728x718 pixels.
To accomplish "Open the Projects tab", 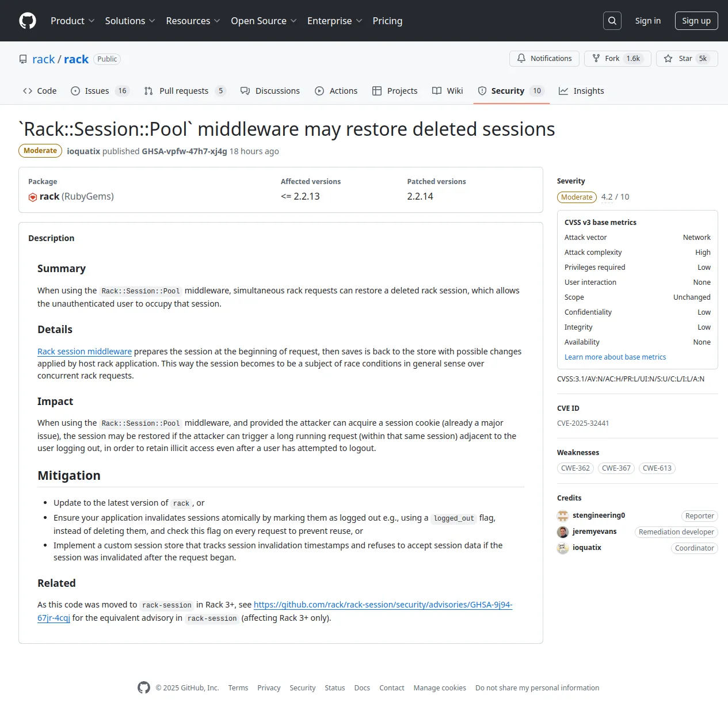I will [395, 91].
